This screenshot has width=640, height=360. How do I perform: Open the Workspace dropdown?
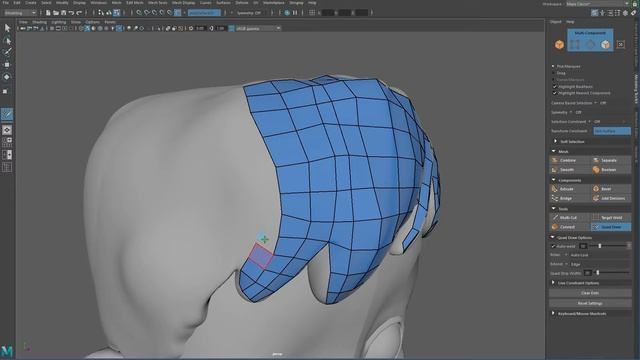coord(598,3)
